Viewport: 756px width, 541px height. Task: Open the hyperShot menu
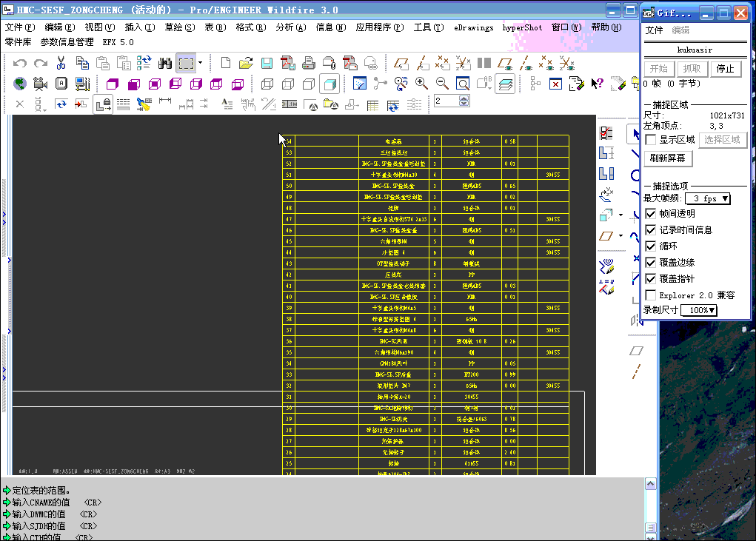click(522, 27)
